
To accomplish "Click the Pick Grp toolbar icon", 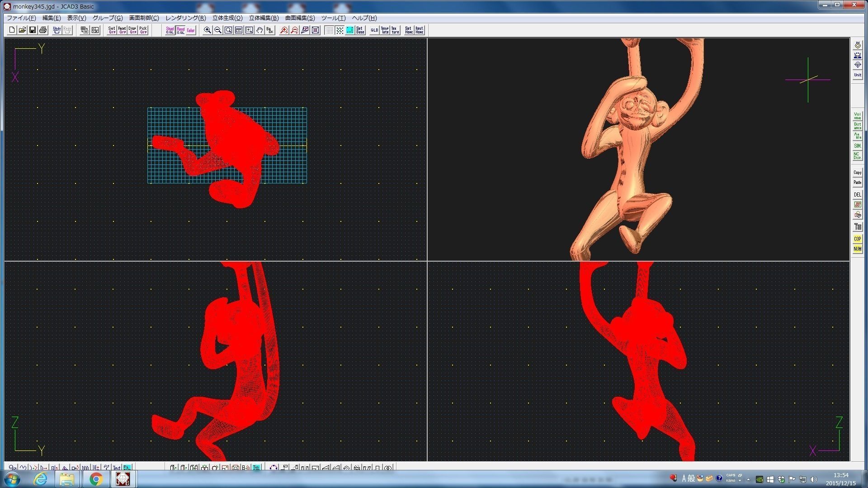I will (143, 30).
